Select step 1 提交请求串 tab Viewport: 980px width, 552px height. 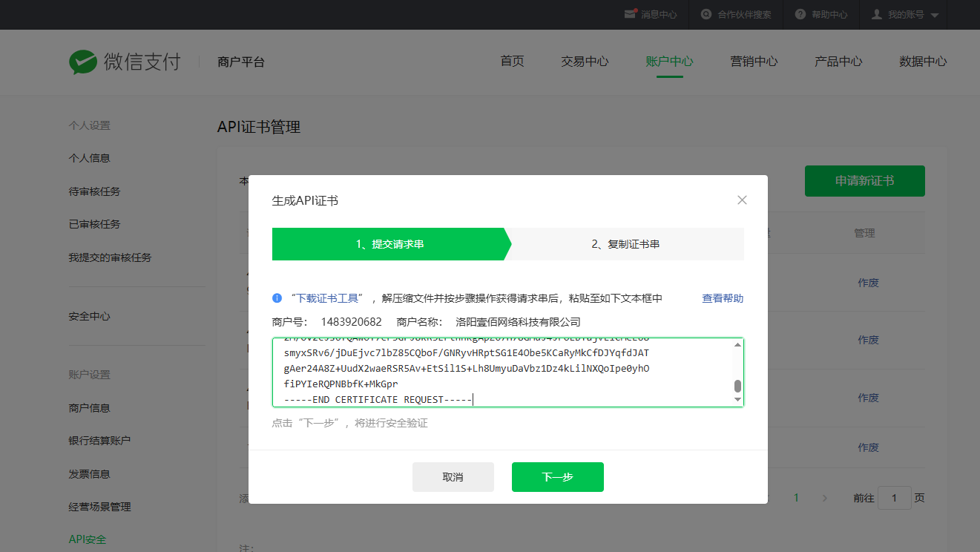pos(391,244)
